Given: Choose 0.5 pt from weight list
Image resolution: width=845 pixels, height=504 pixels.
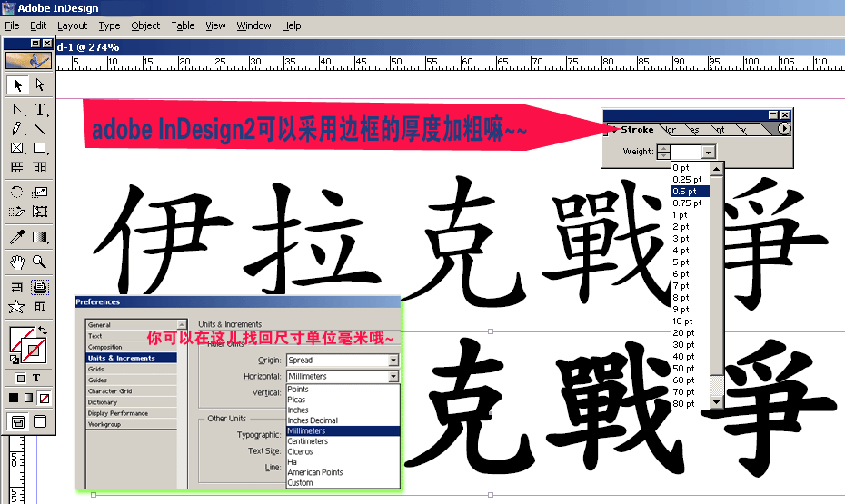Looking at the screenshot, I should click(x=691, y=191).
